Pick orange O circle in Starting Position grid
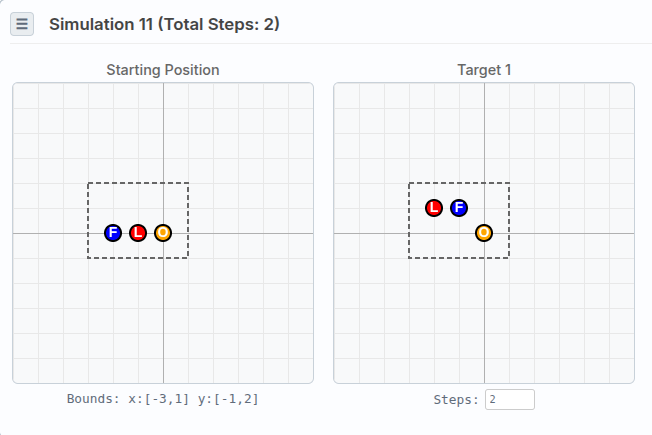The width and height of the screenshot is (652, 435). [x=163, y=233]
